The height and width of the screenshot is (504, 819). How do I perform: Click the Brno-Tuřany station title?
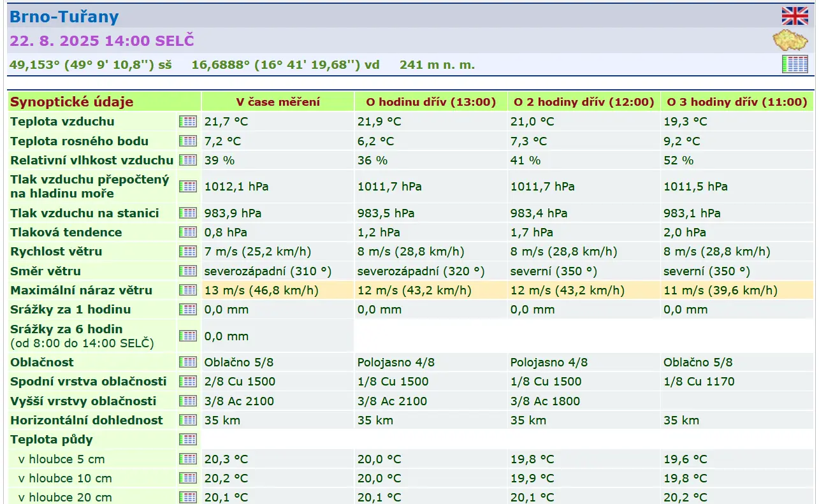(64, 17)
